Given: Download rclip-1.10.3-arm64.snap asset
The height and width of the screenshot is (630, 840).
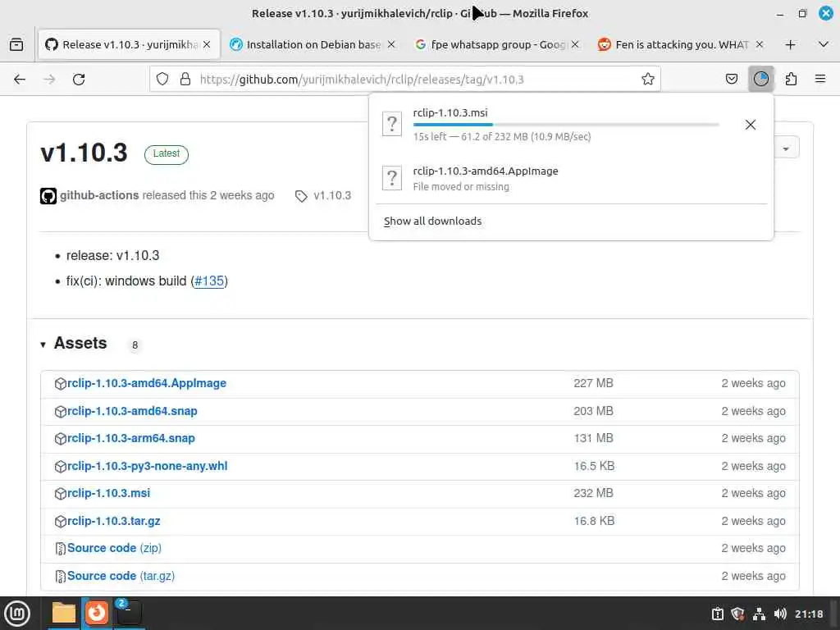Looking at the screenshot, I should pos(131,438).
